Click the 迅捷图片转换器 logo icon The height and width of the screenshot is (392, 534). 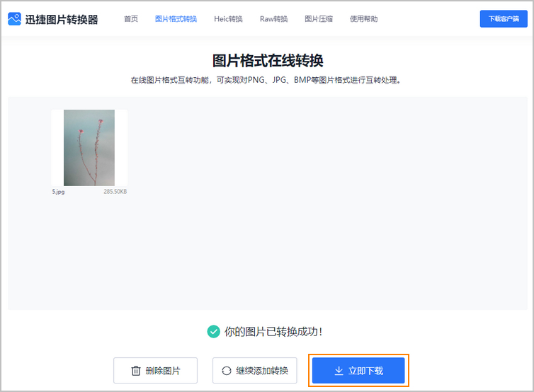click(x=14, y=19)
